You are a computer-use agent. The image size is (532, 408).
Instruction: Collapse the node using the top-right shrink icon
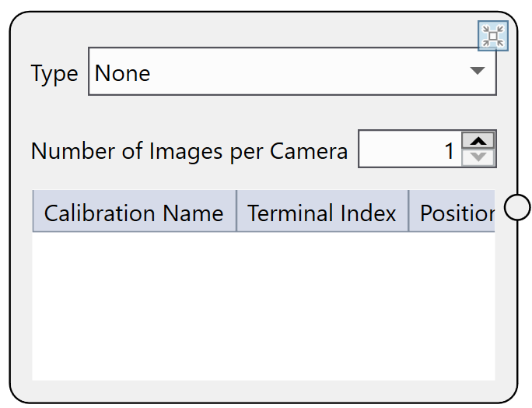(x=492, y=36)
